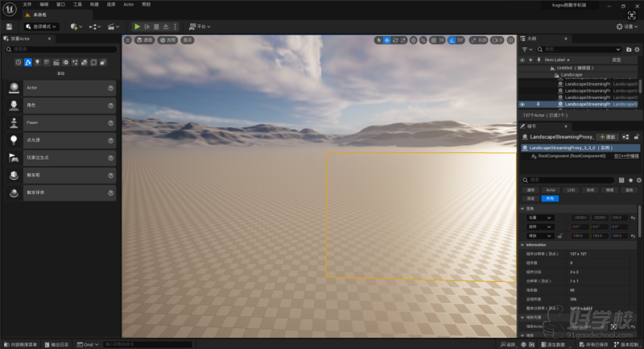Open the 选项模式 mode dropdown
This screenshot has width=644, height=349.
(x=39, y=27)
